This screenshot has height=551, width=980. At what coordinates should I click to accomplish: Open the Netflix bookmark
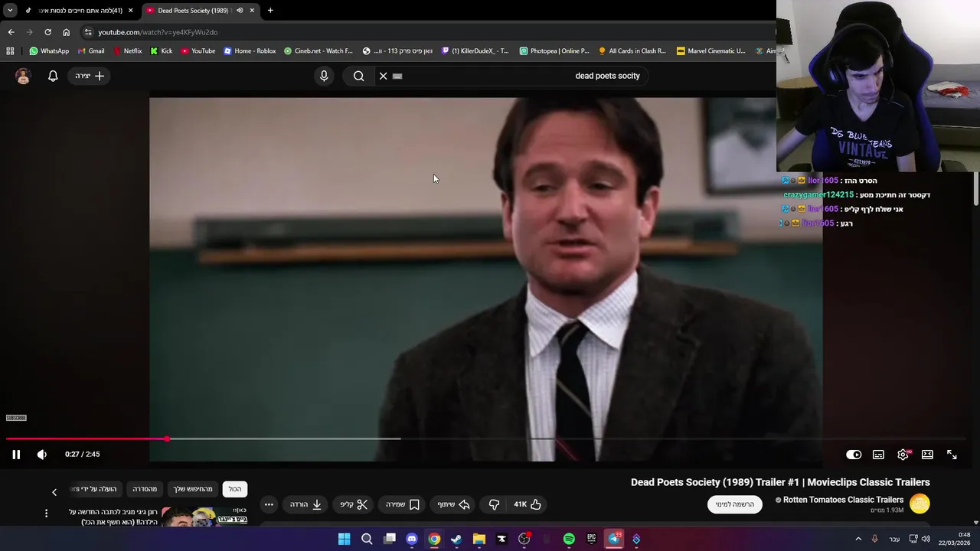tap(127, 51)
